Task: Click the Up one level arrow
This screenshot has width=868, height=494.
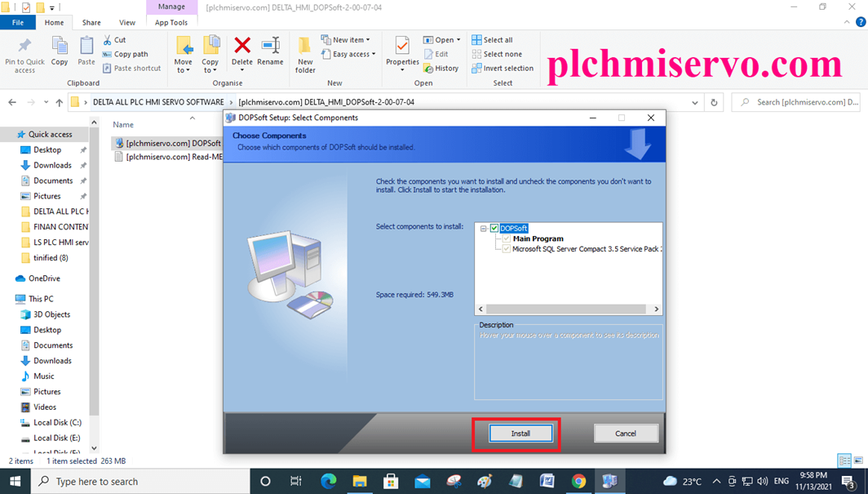Action: [x=60, y=102]
